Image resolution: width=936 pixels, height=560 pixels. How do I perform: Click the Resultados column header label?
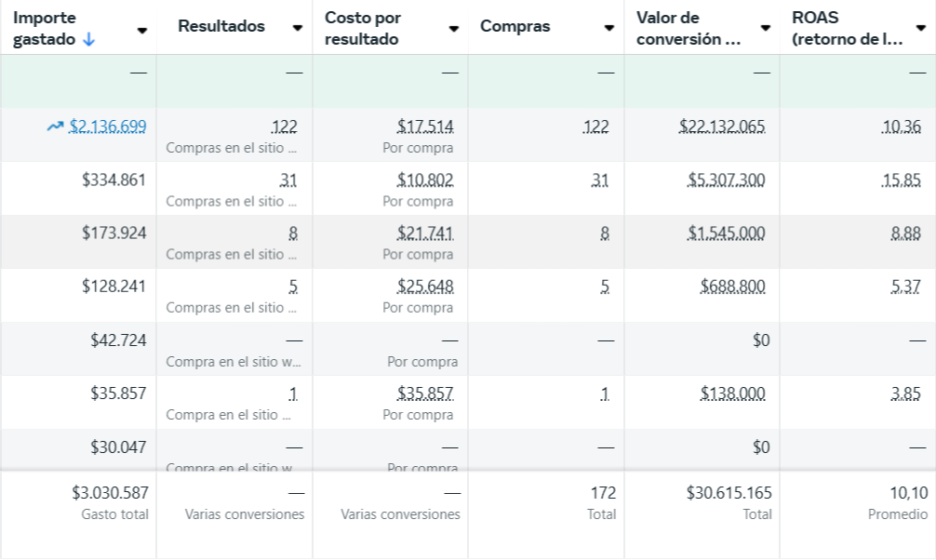[221, 27]
